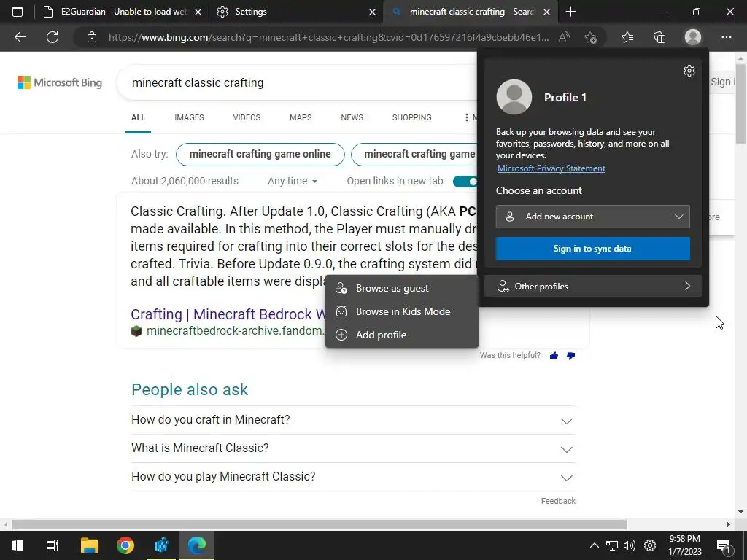Image resolution: width=747 pixels, height=560 pixels.
Task: Click the minecraftbedrock-archive.fandom URL
Action: click(236, 330)
